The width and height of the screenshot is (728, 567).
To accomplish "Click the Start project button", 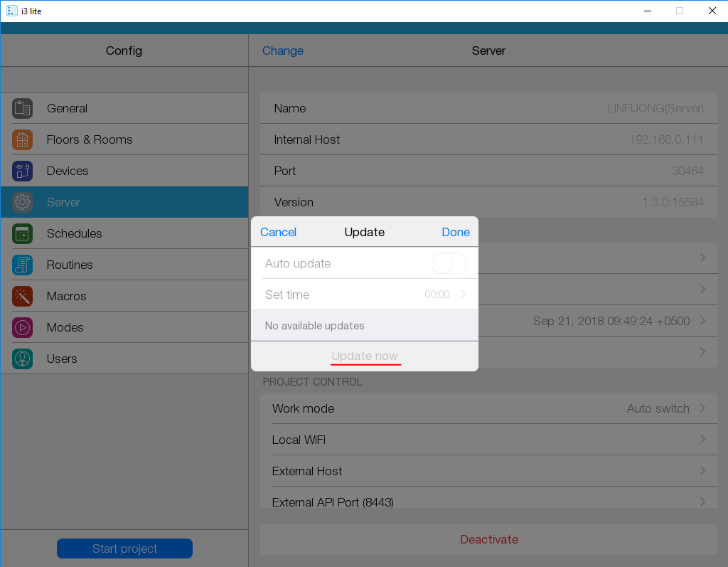I will click(x=124, y=549).
